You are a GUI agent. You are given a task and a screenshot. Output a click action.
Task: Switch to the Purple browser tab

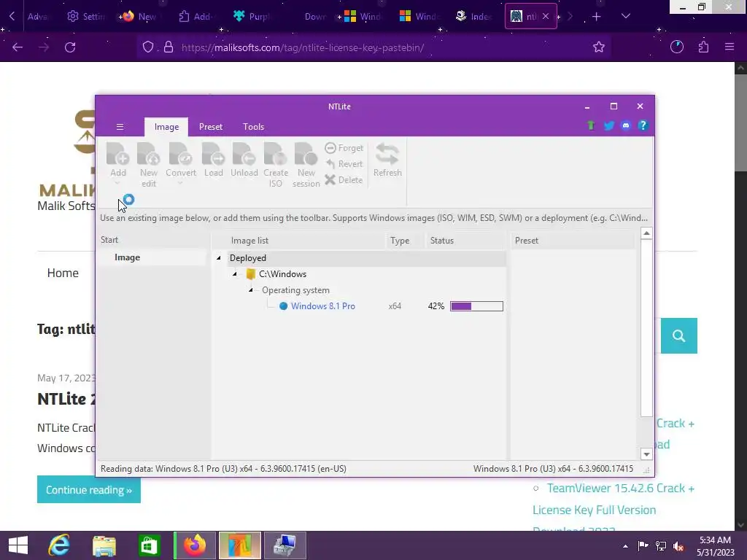click(252, 17)
